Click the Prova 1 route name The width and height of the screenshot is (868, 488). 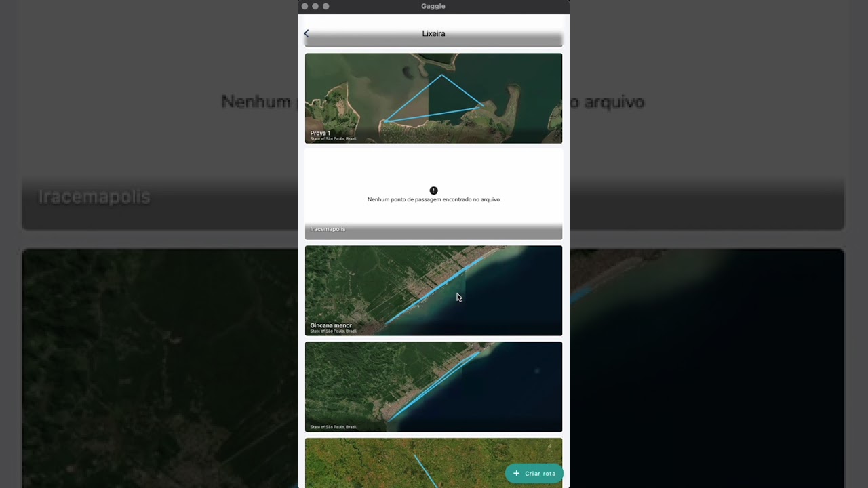click(x=320, y=133)
